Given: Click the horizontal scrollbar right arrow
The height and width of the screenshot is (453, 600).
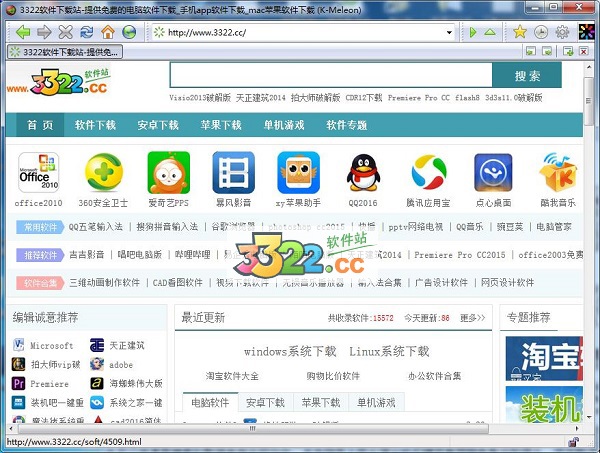Looking at the screenshot, I should (577, 429).
